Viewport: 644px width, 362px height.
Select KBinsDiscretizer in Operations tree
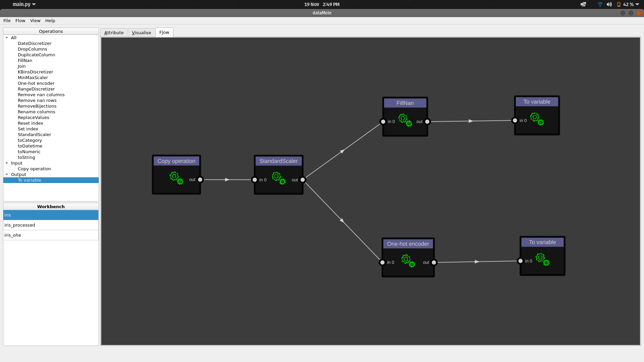pyautogui.click(x=35, y=72)
